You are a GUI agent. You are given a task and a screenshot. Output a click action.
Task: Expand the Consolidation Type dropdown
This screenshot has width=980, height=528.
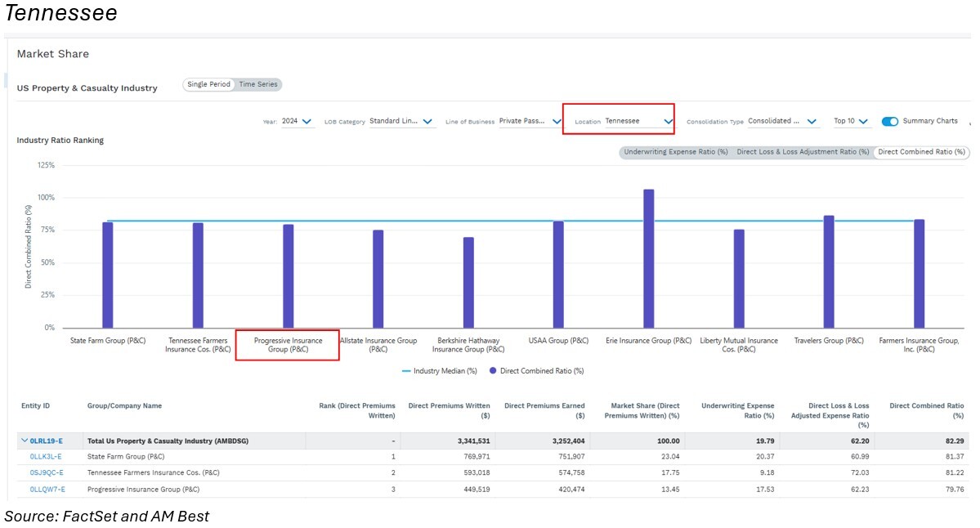click(782, 122)
